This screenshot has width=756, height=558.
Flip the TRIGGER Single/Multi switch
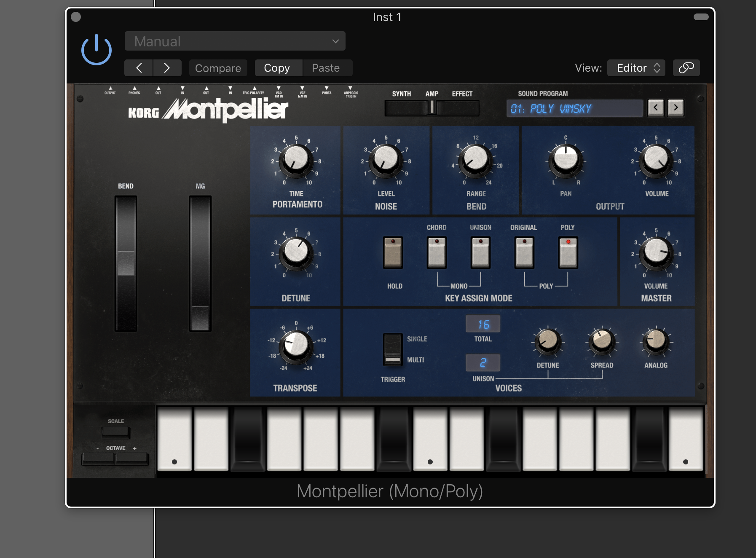(x=392, y=349)
